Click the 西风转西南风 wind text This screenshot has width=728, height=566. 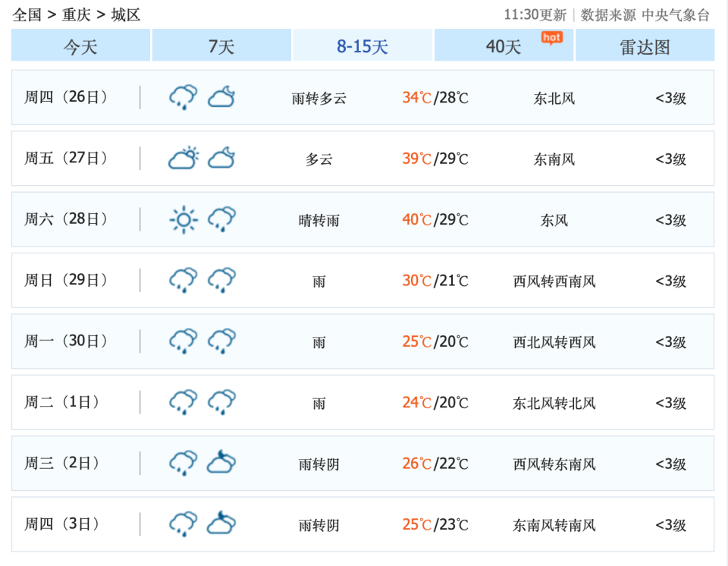pyautogui.click(x=554, y=281)
